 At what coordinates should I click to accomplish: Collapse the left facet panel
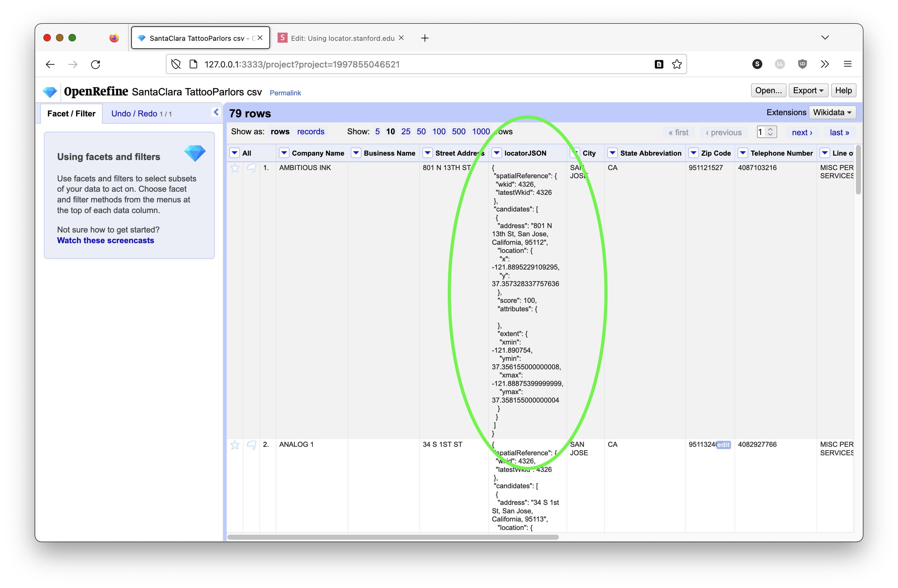[x=216, y=112]
